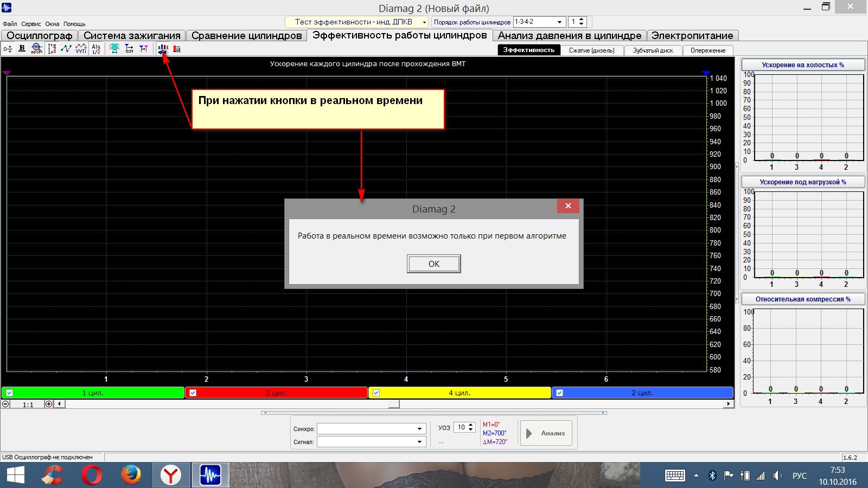Open the Помощь menu
This screenshot has height=488, width=868.
pyautogui.click(x=74, y=24)
